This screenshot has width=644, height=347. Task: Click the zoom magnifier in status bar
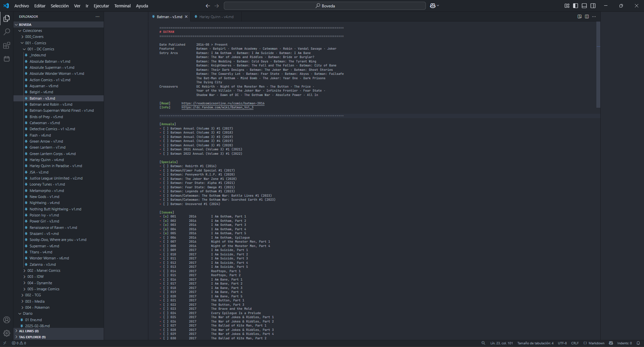point(483,343)
